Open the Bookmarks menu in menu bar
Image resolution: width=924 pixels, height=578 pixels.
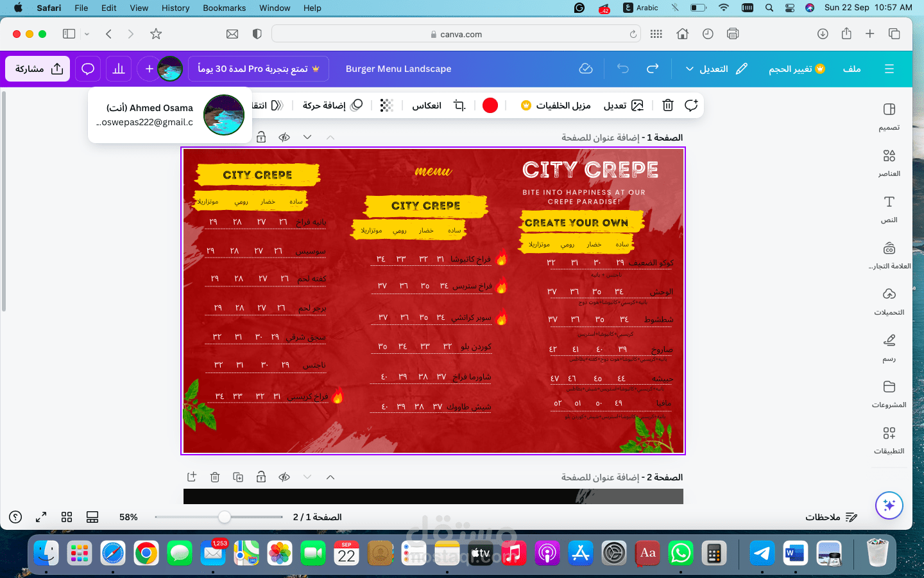tap(225, 8)
